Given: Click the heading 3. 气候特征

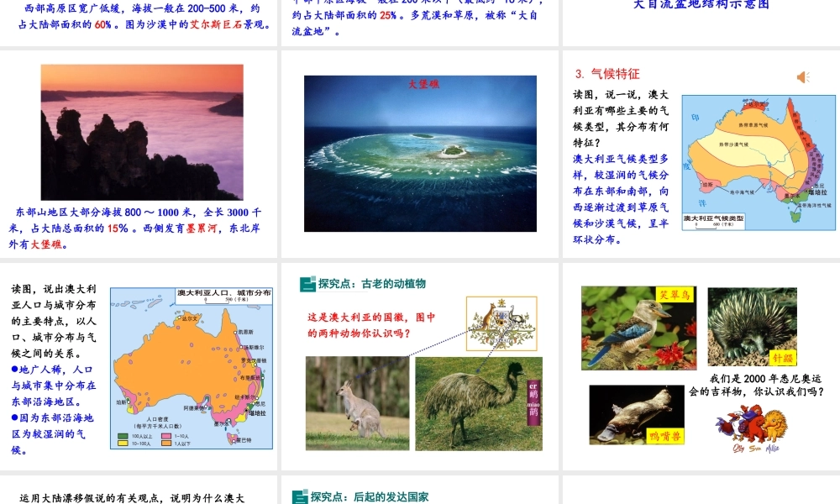Looking at the screenshot, I should [607, 74].
